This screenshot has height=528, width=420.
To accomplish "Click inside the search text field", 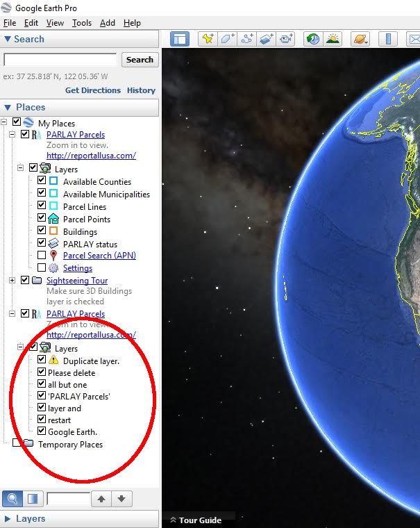I will (x=60, y=60).
